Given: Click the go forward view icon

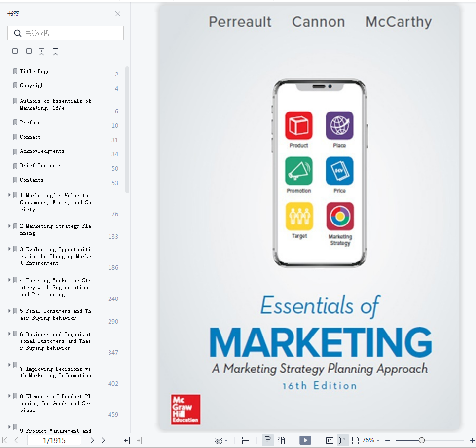Looking at the screenshot, I should point(138,440).
